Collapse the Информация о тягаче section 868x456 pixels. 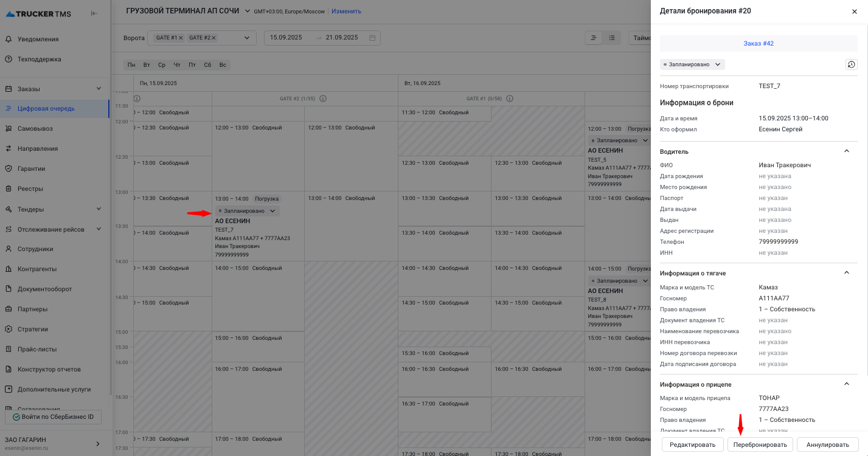[x=846, y=273]
